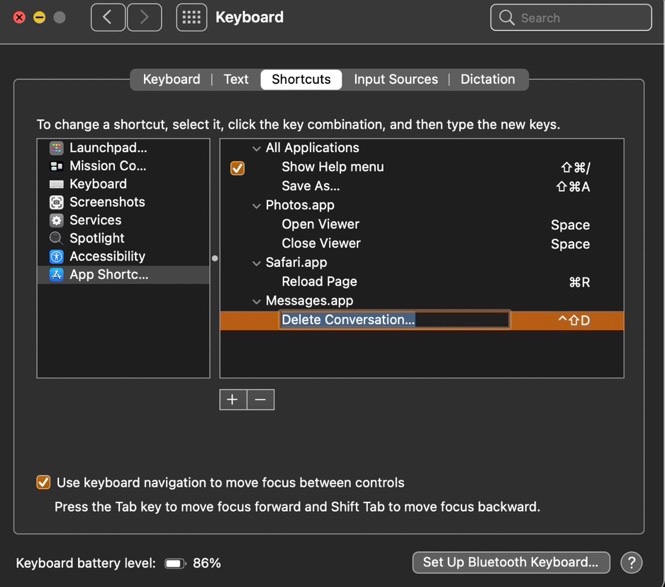This screenshot has width=665, height=587.
Task: Collapse the Messages.app group
Action: pos(256,302)
